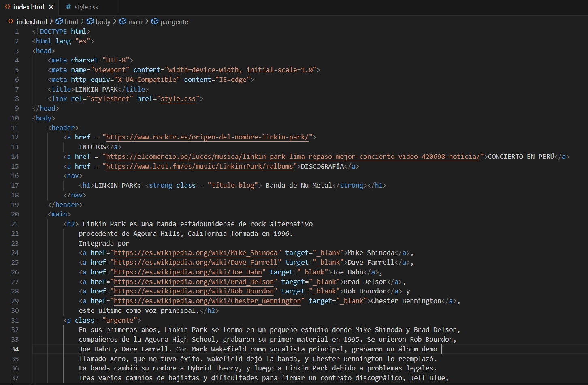This screenshot has width=588, height=385.
Task: Click the breadcrumb chevron after html
Action: 82,21
